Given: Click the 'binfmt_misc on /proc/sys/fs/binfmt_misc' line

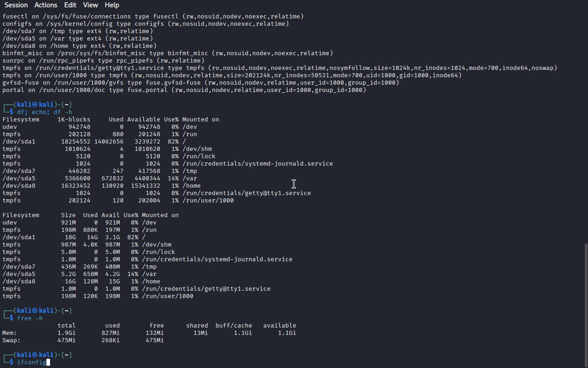Looking at the screenshot, I should point(168,53).
